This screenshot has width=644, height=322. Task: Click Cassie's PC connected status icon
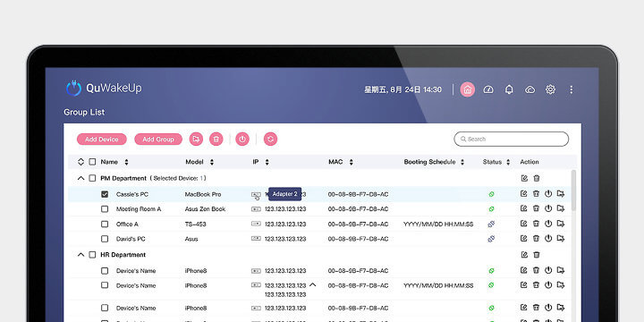[491, 194]
